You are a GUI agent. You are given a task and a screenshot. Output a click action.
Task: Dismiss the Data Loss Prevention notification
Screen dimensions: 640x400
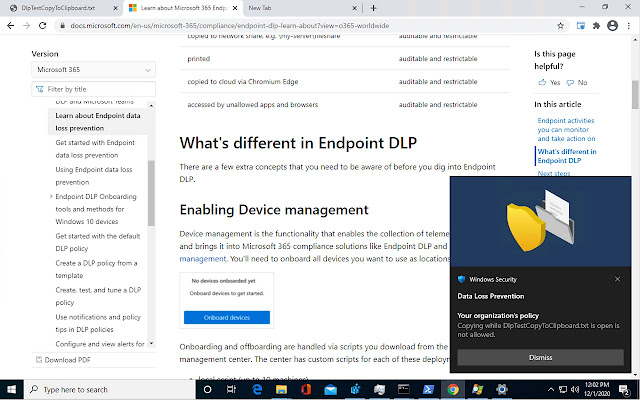coord(540,356)
